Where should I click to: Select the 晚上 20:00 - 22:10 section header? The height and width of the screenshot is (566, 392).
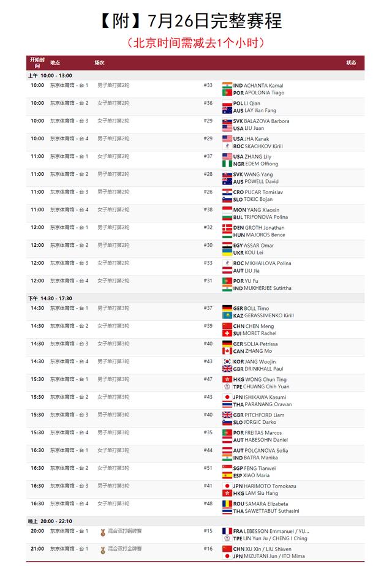(50, 521)
